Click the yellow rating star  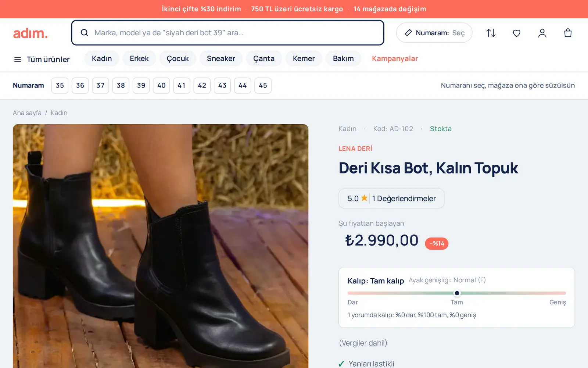click(364, 198)
